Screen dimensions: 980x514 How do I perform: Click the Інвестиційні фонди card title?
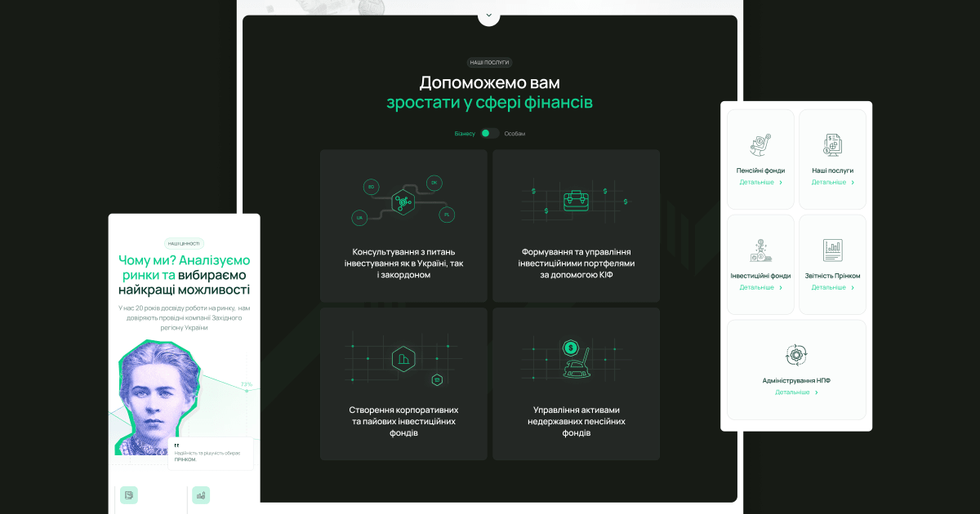coord(760,276)
